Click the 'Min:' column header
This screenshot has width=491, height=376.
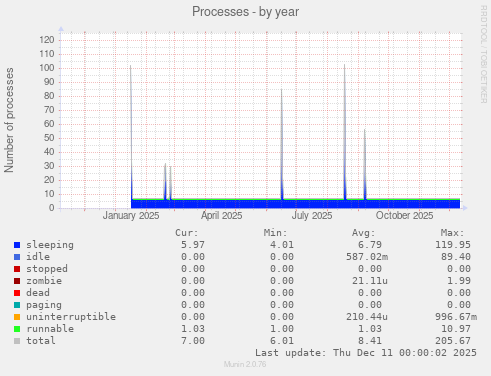click(275, 233)
